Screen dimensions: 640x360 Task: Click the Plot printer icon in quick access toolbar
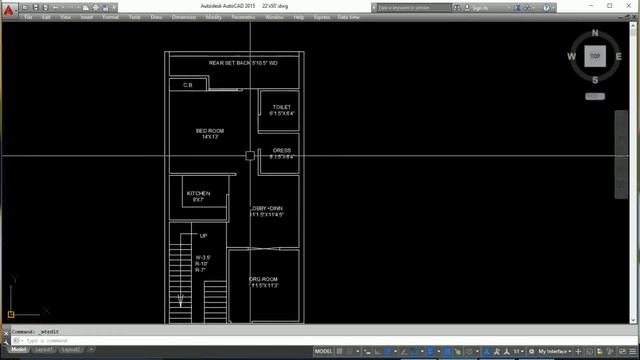(96, 7)
